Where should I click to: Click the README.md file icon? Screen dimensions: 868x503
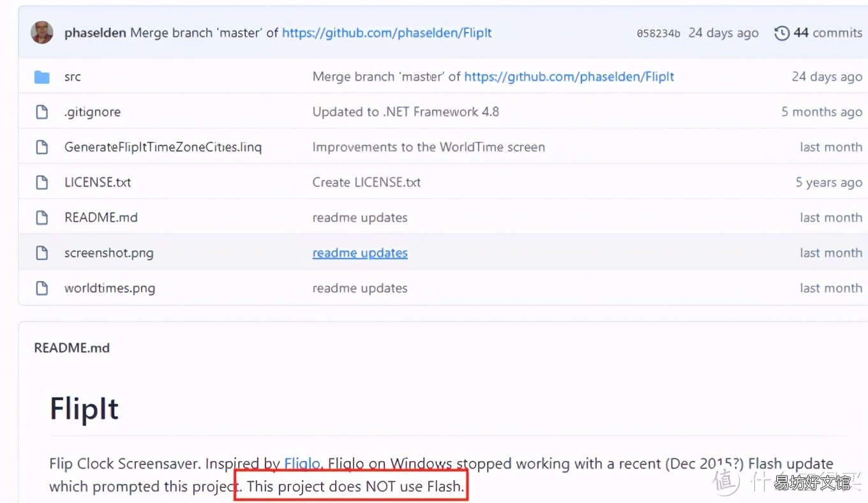point(42,218)
